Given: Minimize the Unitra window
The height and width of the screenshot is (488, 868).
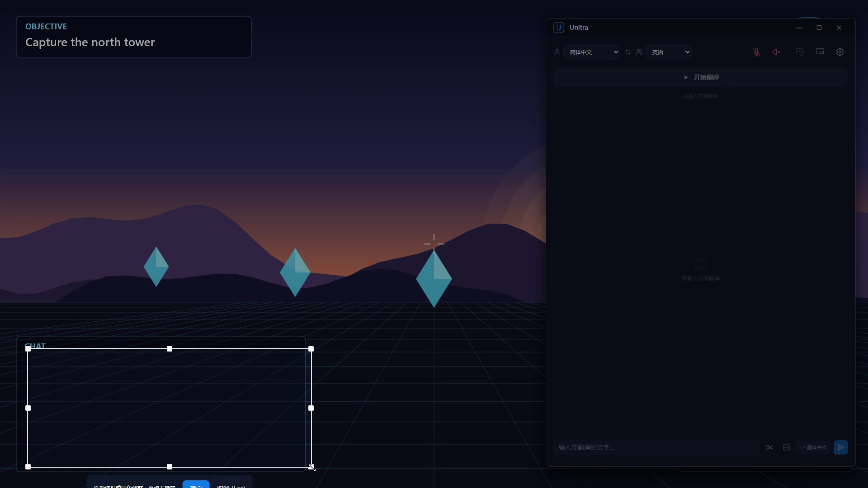Looking at the screenshot, I should click(x=799, y=28).
